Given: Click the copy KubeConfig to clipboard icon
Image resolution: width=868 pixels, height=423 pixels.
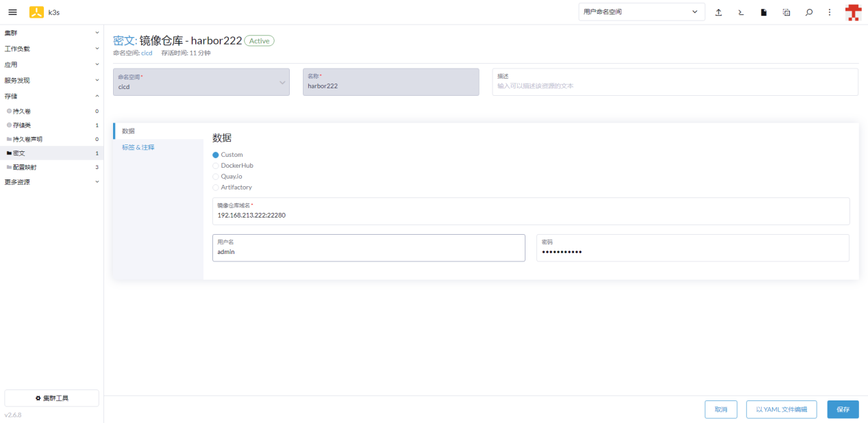Looking at the screenshot, I should click(x=786, y=12).
